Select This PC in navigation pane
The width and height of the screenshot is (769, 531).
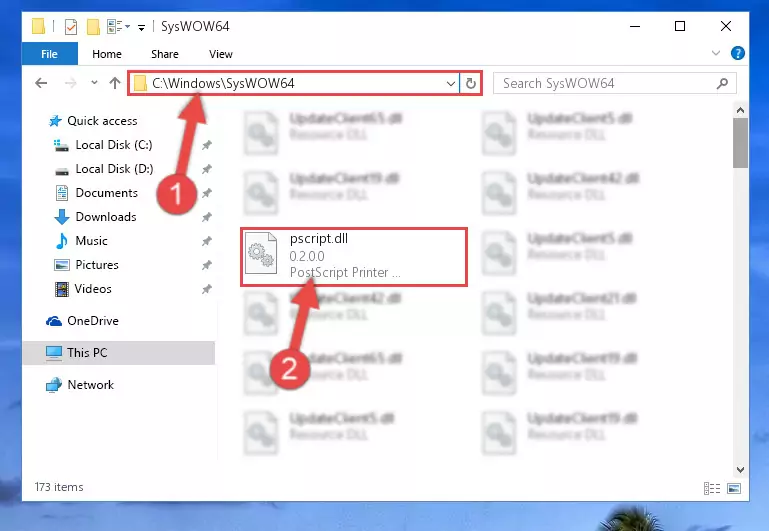(x=118, y=353)
